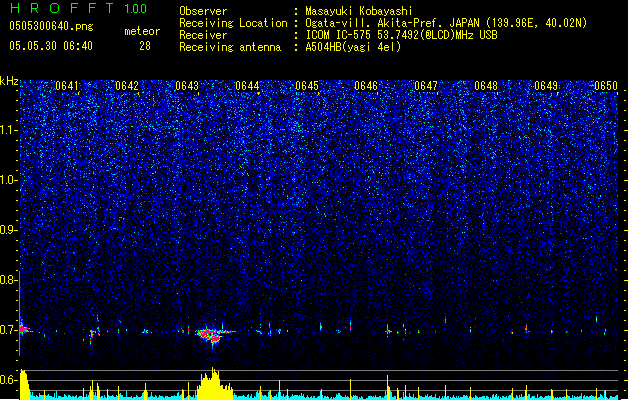Click the 0645 time marker
Screen dimensions: 629x400
coord(307,86)
